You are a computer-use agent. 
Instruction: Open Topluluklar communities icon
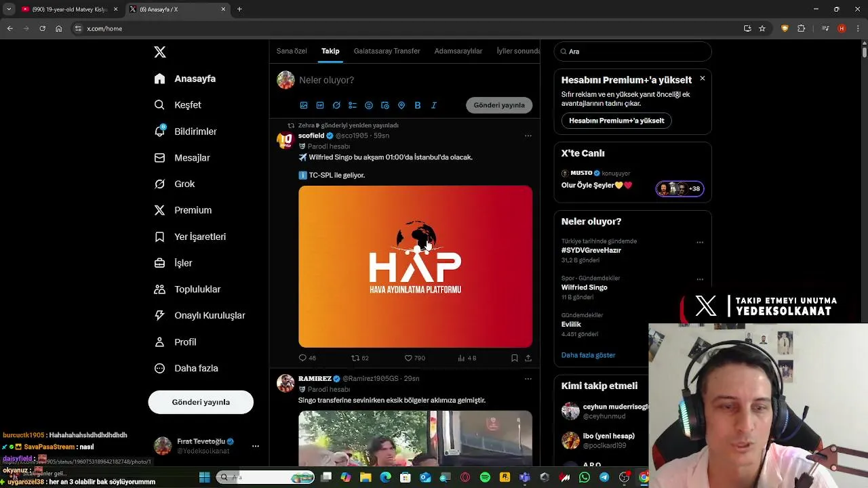coord(159,289)
